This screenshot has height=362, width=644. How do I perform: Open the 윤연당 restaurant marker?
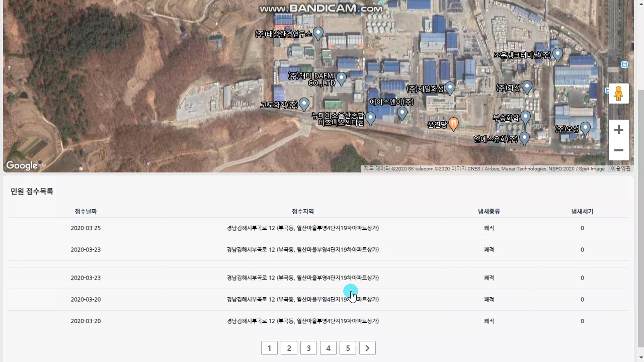pos(453,124)
